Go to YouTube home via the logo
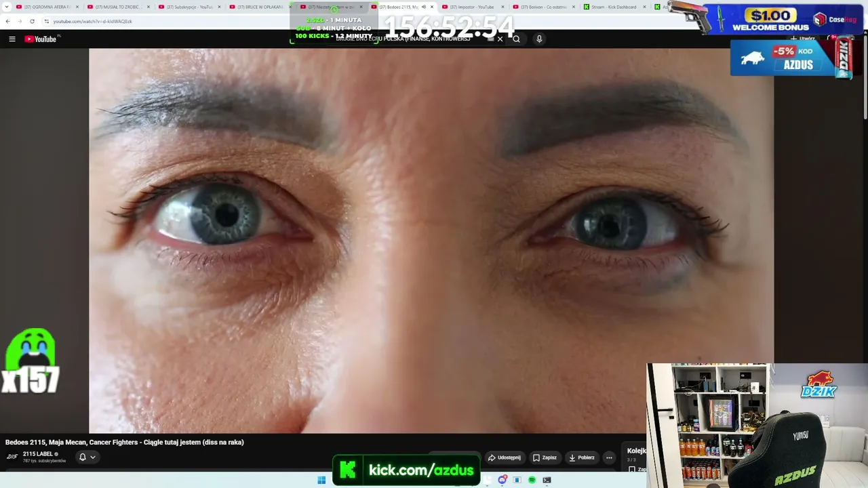 coord(40,39)
